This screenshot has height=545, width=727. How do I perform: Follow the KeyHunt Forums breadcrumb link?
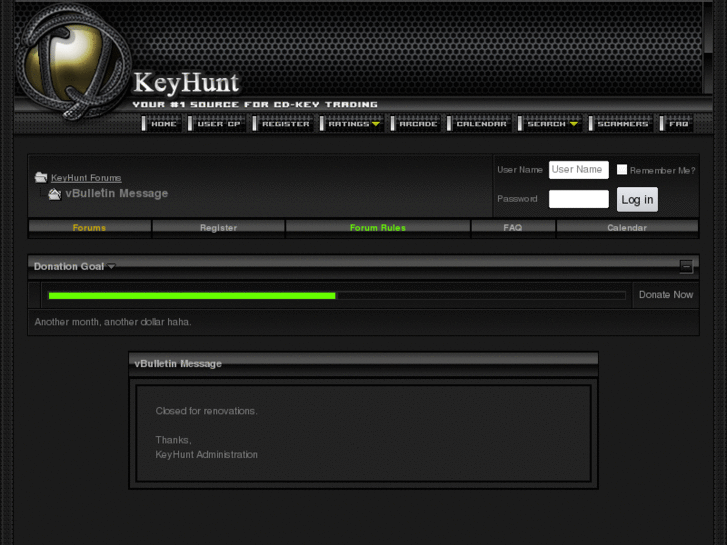[86, 178]
